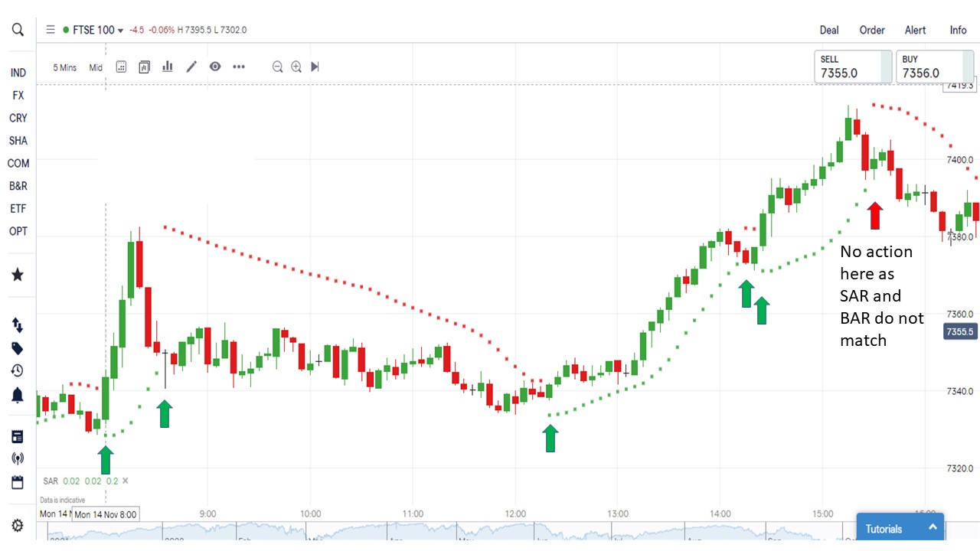Open alerts using the bell icon

(x=18, y=395)
